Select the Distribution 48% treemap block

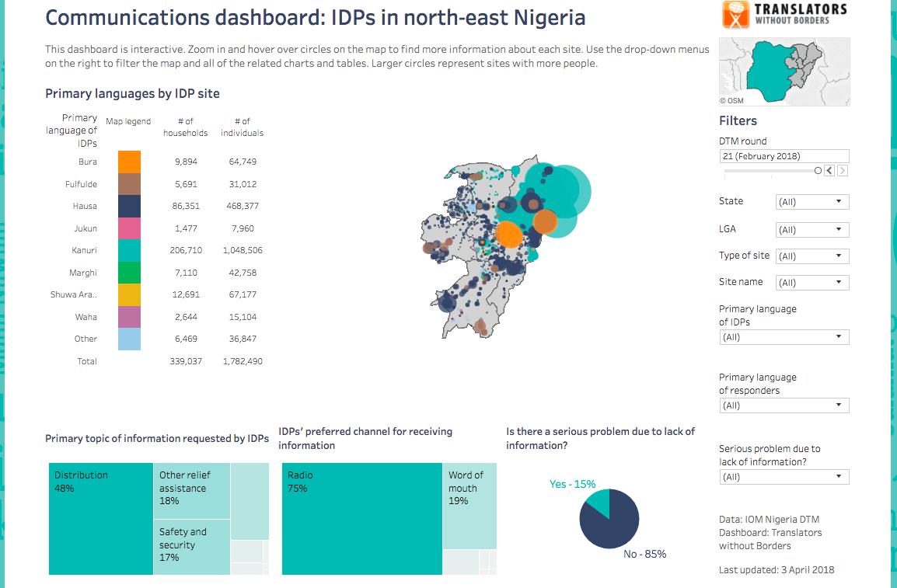click(101, 519)
